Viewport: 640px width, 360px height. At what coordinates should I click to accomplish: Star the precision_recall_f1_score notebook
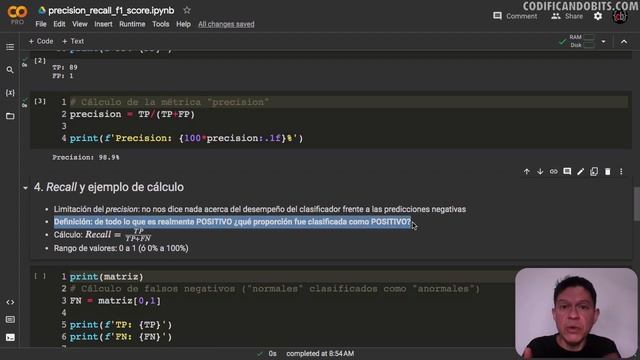pyautogui.click(x=187, y=10)
